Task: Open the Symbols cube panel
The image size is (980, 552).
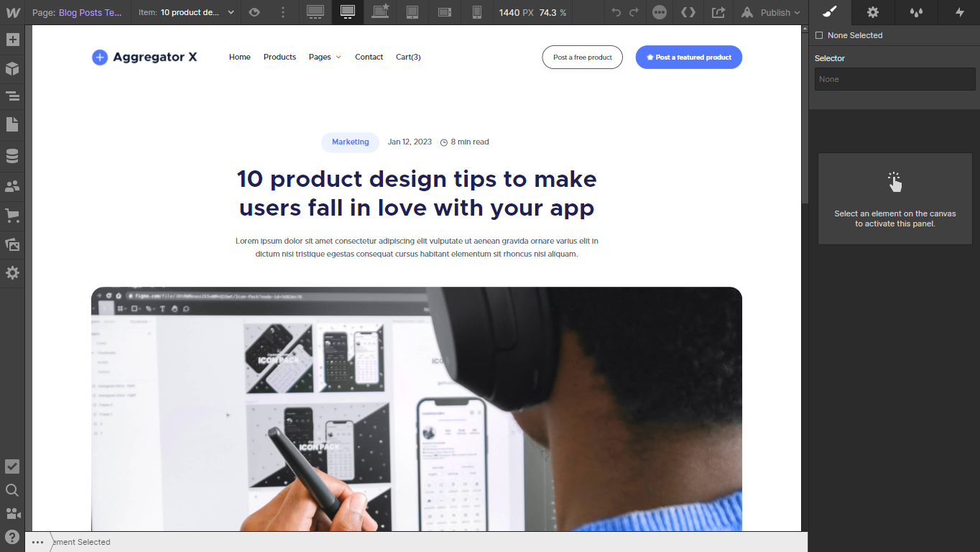Action: pyautogui.click(x=12, y=69)
